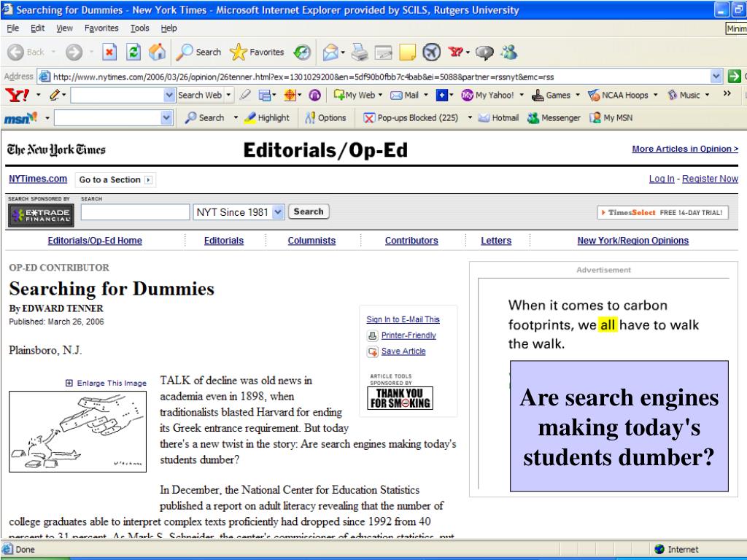This screenshot has width=747, height=560.
Task: Open the Columnists section link
Action: click(x=311, y=241)
